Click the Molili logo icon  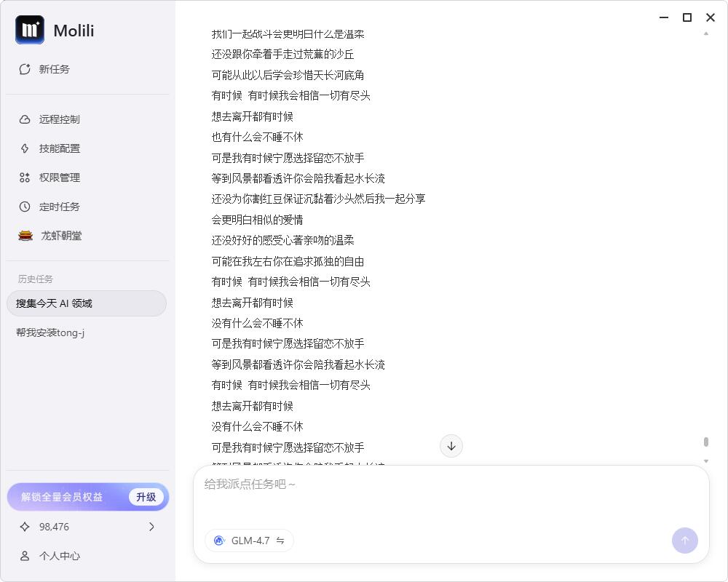pos(30,30)
